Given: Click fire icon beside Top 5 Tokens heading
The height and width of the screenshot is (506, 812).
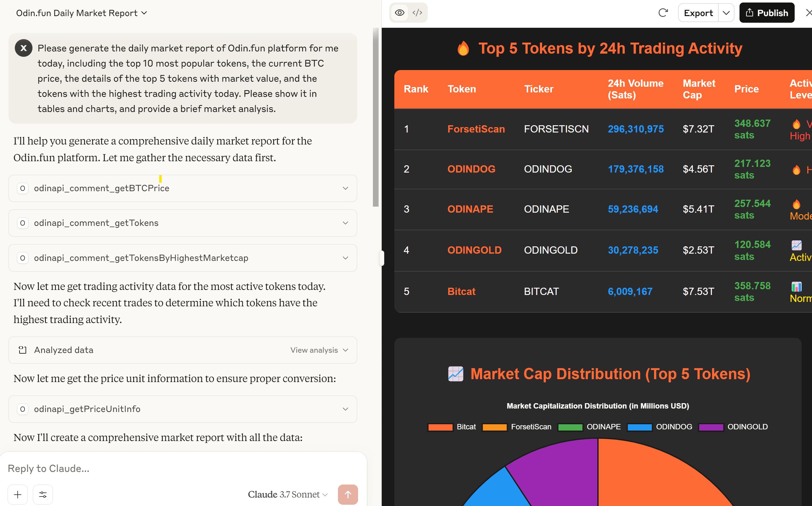Looking at the screenshot, I should (x=463, y=49).
